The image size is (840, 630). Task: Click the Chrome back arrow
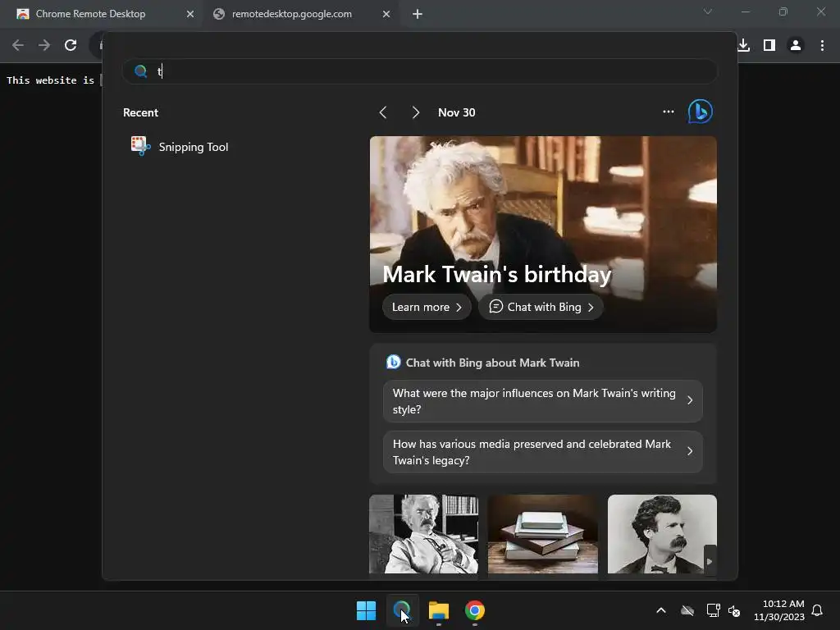[x=18, y=45]
